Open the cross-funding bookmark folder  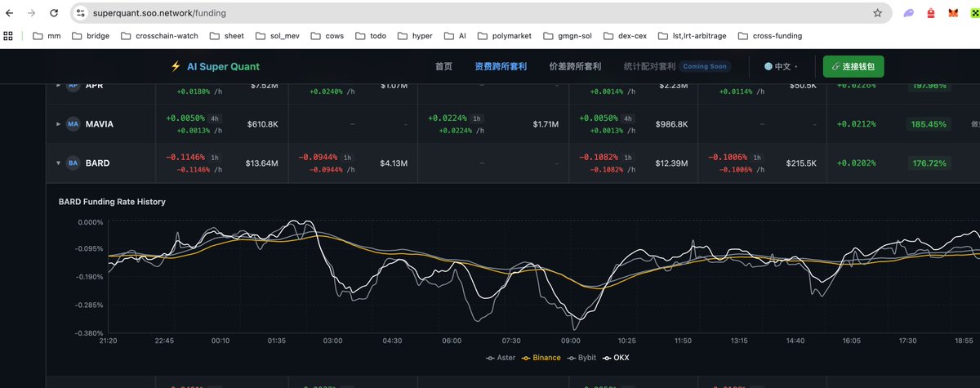770,36
